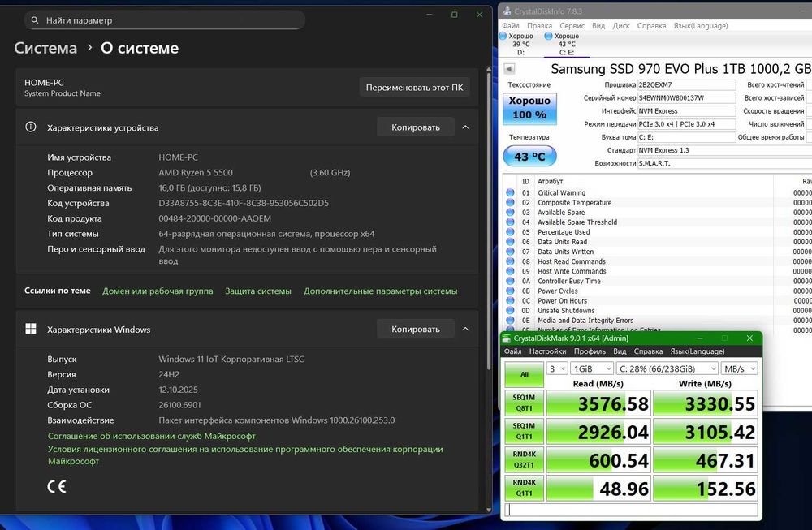Open Диск menu in CrystalDiskInfo

pyautogui.click(x=621, y=26)
